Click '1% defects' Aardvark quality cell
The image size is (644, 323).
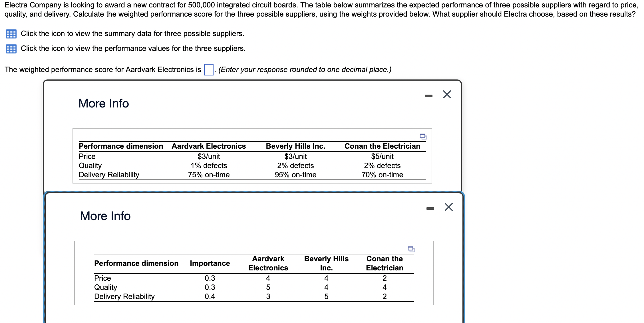pyautogui.click(x=209, y=166)
